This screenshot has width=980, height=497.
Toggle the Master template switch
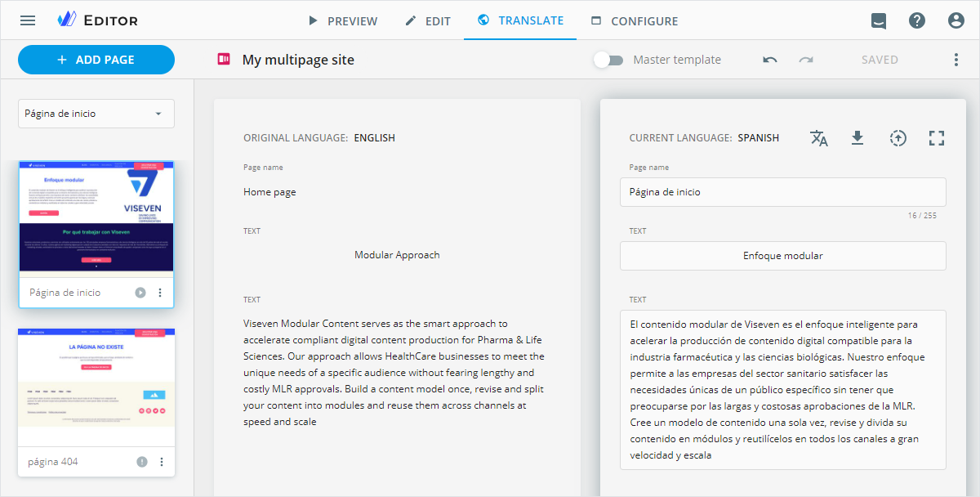pyautogui.click(x=608, y=60)
